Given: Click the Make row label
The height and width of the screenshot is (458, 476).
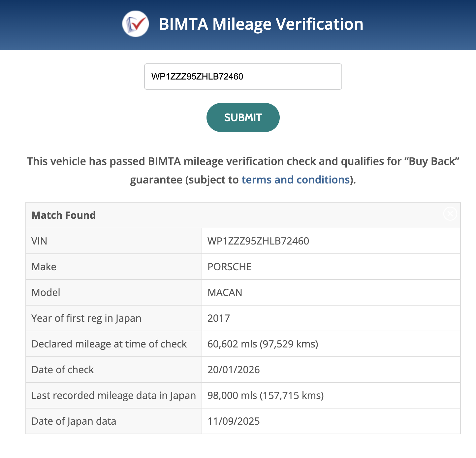Looking at the screenshot, I should [x=44, y=267].
